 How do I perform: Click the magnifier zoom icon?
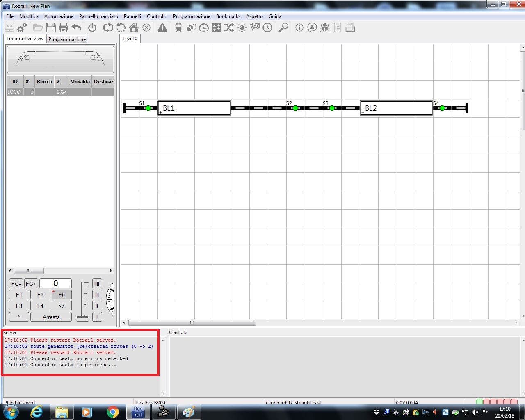pyautogui.click(x=283, y=28)
